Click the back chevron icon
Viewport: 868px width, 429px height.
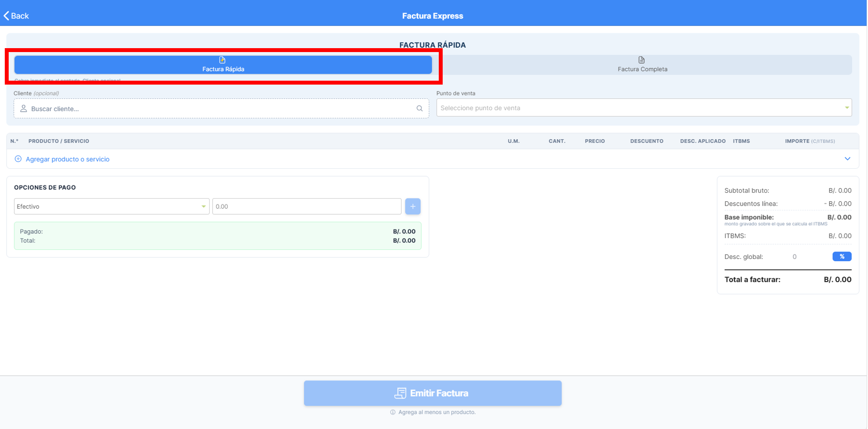pyautogui.click(x=6, y=16)
